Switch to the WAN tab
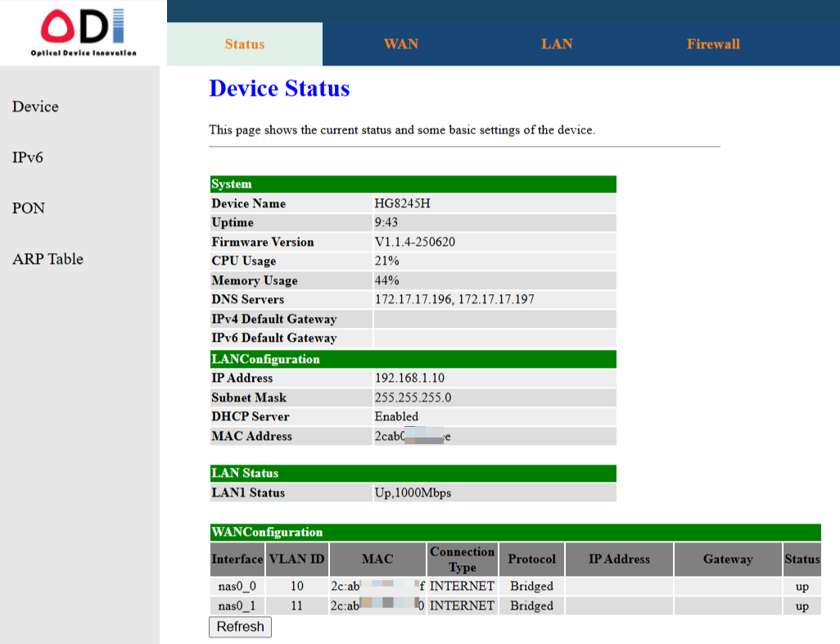840x644 pixels. (400, 44)
